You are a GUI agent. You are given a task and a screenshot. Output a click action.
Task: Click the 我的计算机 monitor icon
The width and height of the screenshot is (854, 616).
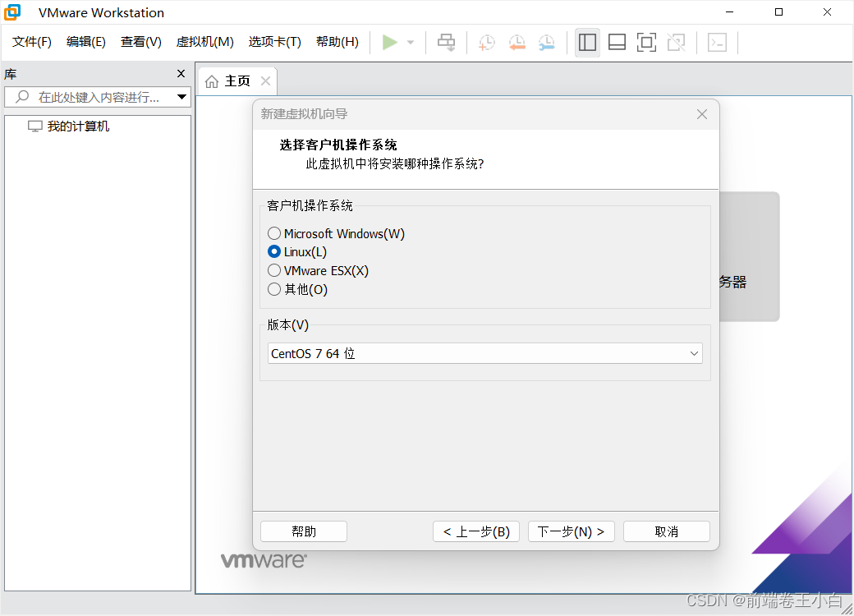coord(34,126)
